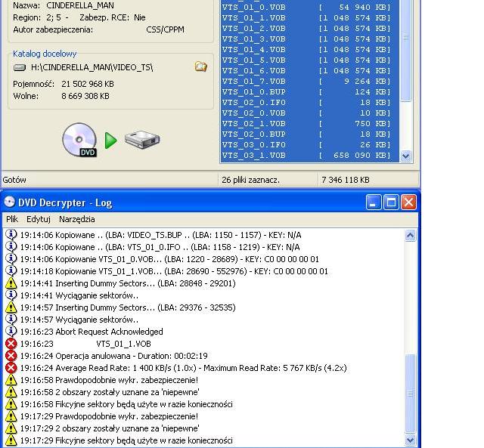Open the destination folder browse icon
484x448 pixels.
[200, 67]
